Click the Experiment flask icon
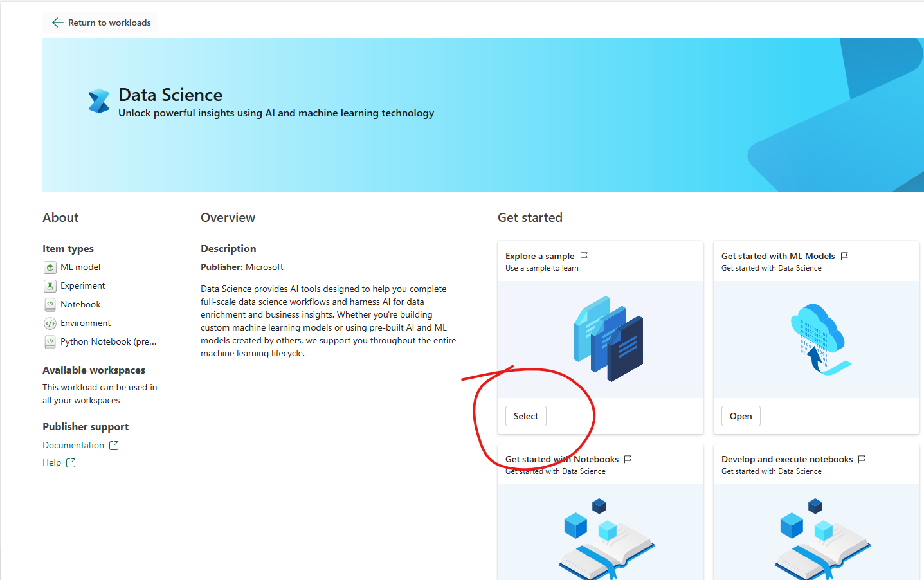This screenshot has width=924, height=580. click(x=50, y=286)
